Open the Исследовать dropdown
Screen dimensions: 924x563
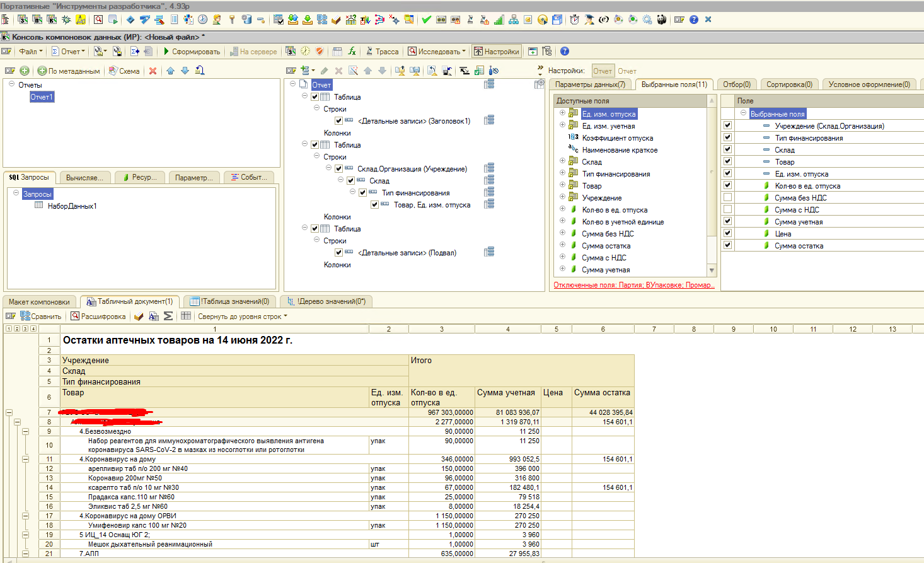click(x=437, y=51)
